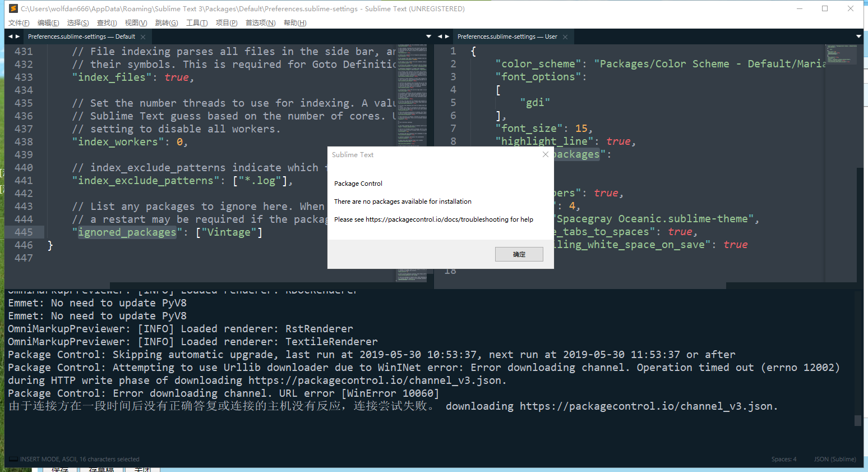Click the left pane minimap
Image resolution: width=868 pixels, height=472 pixels.
point(412,163)
